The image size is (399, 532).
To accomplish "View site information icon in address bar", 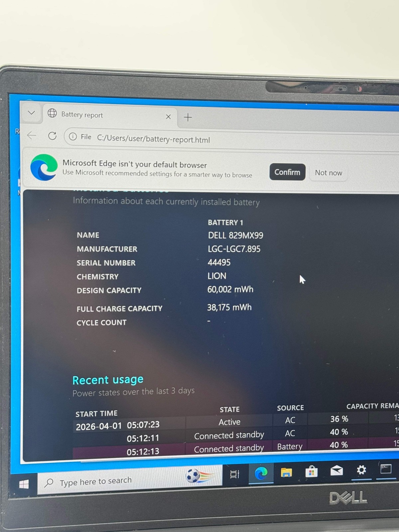I will (x=73, y=137).
